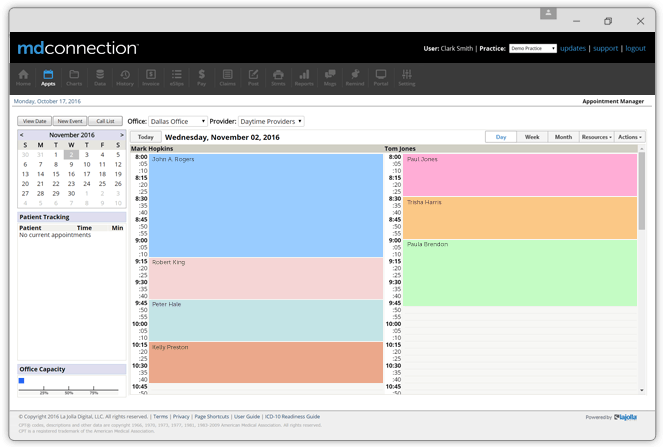663x447 pixels.
Task: Switch to Month view
Action: (563, 137)
